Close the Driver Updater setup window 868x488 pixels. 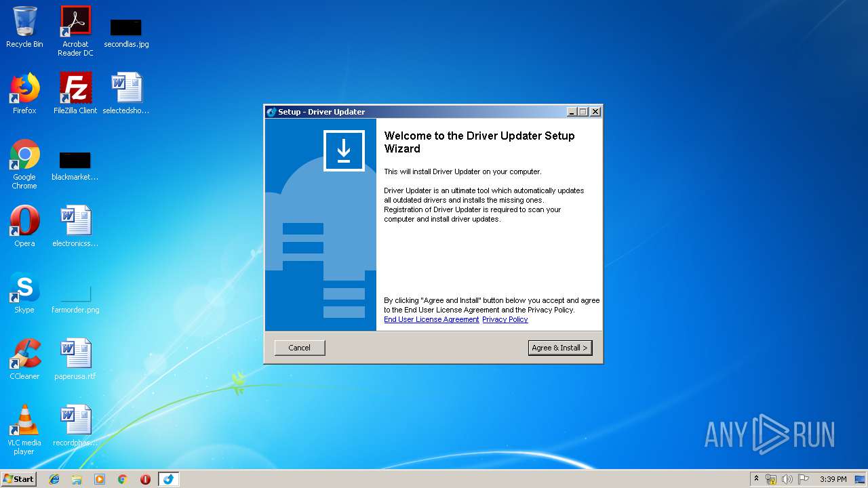(595, 112)
